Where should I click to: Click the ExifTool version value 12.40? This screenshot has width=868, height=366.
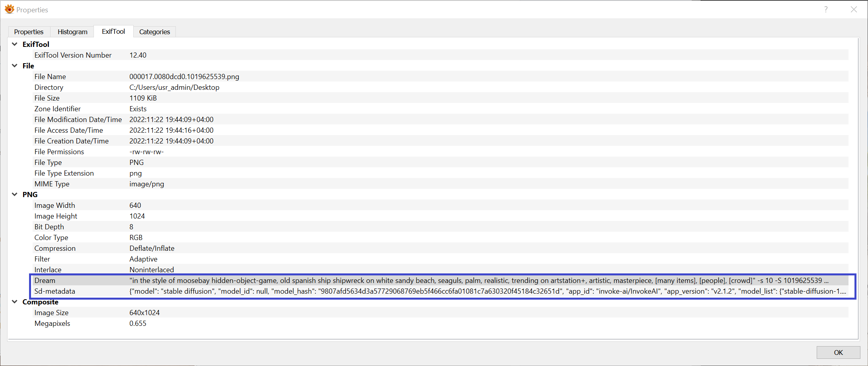point(138,55)
